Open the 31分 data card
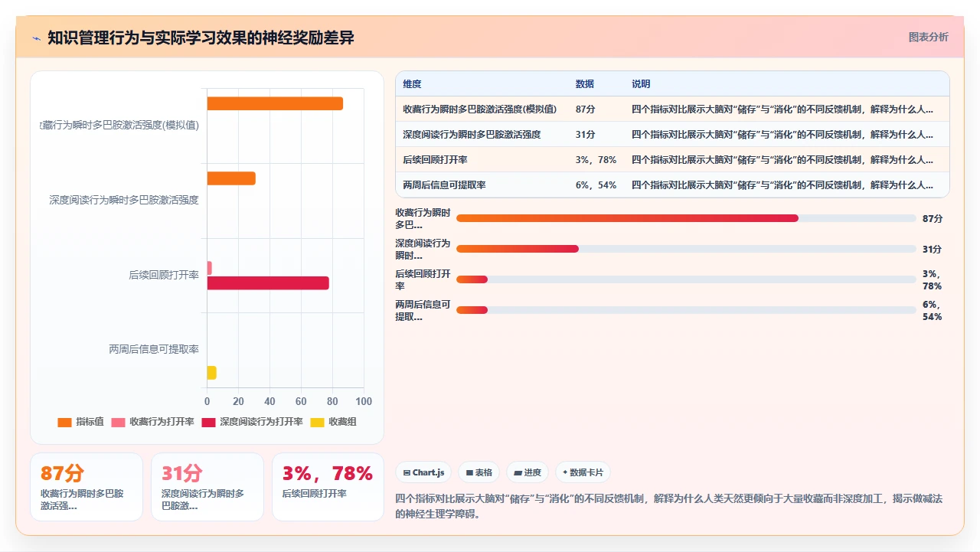This screenshot has height=552, width=980. point(207,487)
